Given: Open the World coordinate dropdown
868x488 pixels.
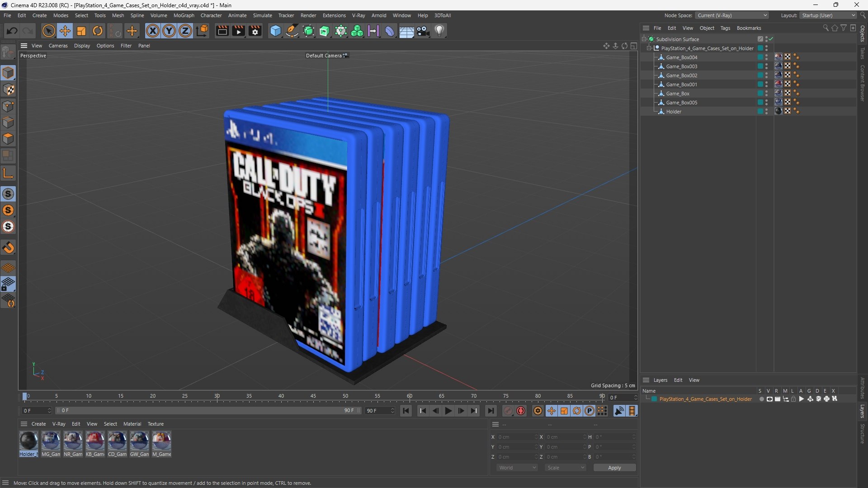Looking at the screenshot, I should 517,468.
